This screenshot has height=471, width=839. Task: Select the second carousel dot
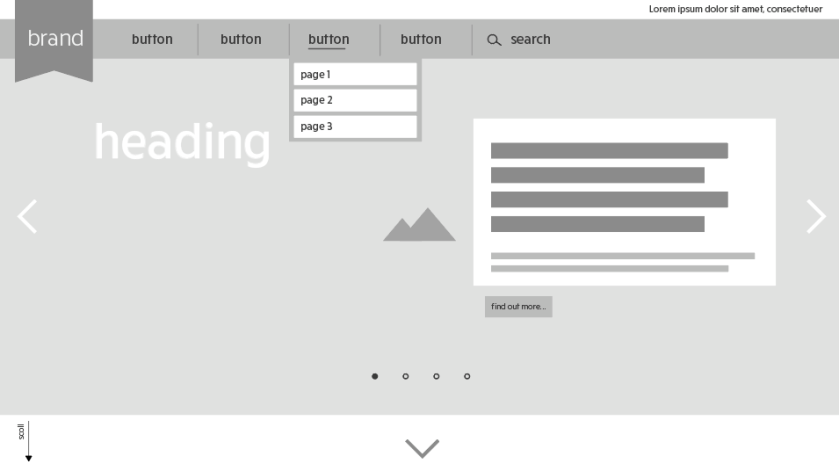pos(405,377)
